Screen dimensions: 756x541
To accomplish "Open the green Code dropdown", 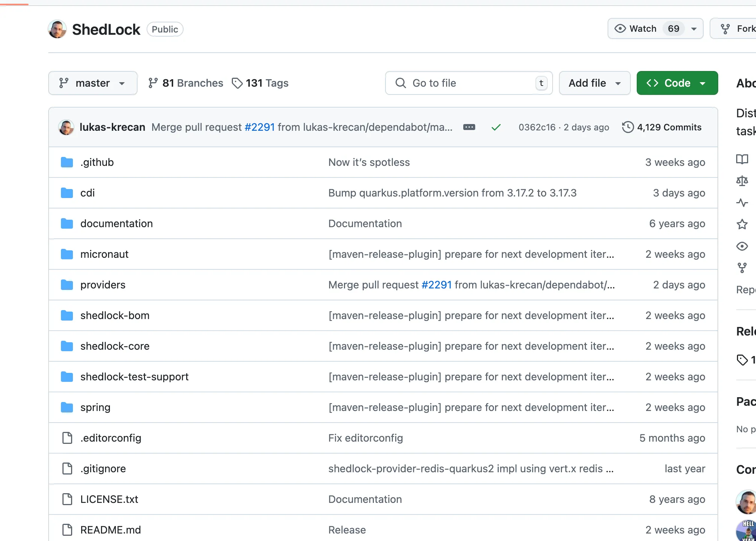I will pos(677,83).
